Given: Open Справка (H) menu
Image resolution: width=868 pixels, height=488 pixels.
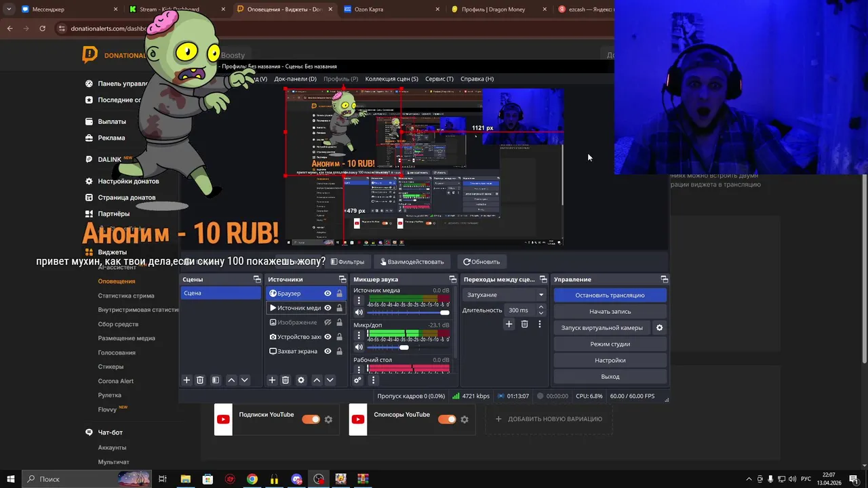Looking at the screenshot, I should (x=477, y=79).
